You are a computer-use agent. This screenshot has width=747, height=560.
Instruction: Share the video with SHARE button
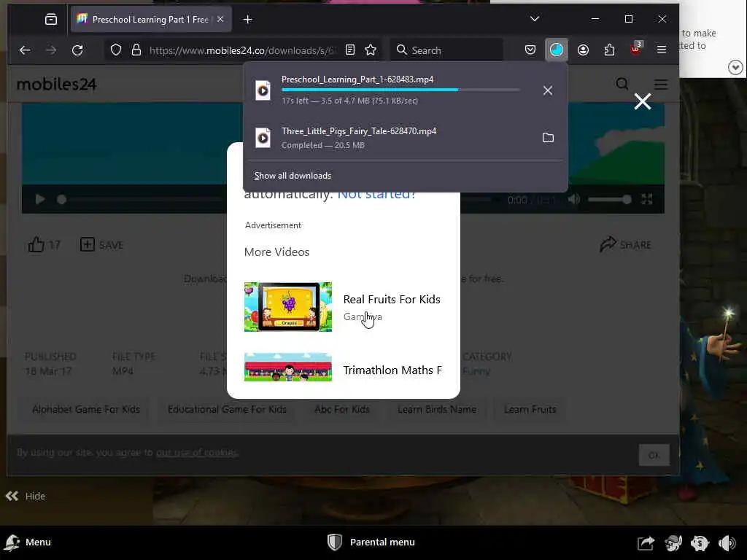click(625, 245)
